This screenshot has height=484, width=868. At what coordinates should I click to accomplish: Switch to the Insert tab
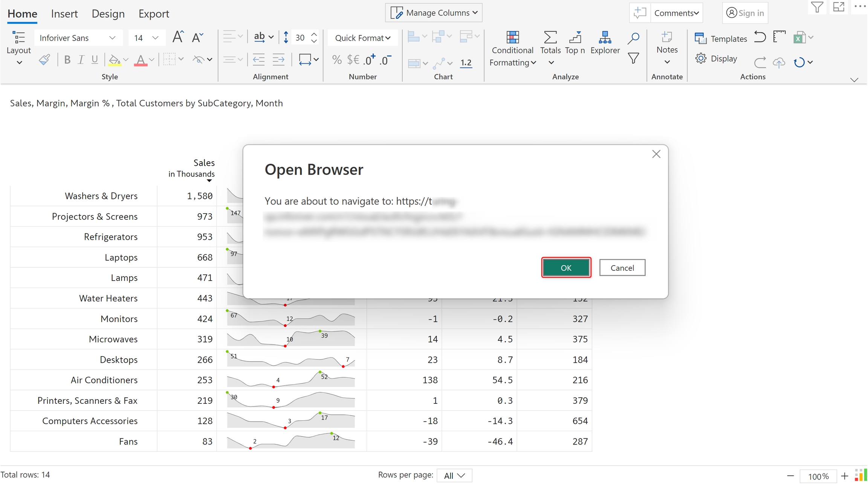coord(64,14)
